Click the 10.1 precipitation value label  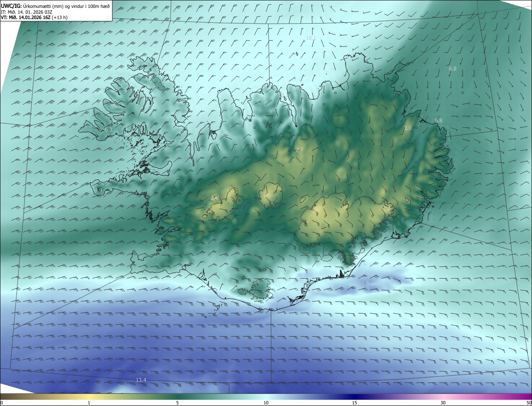311,38
